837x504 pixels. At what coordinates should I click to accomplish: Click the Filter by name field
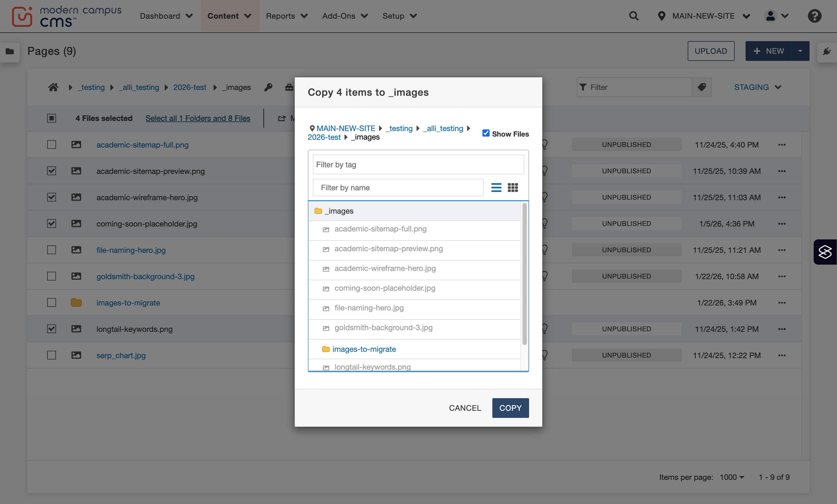click(398, 188)
